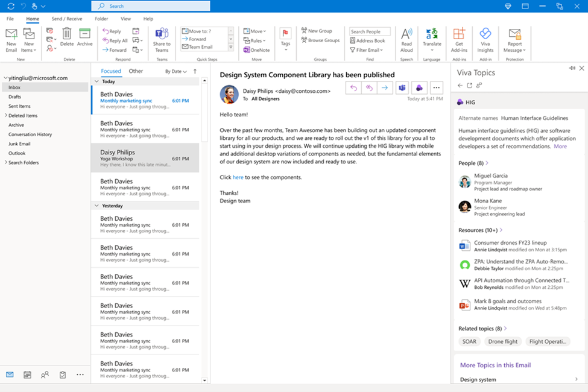
Task: Open Consumer drones FY23 lineup document
Action: 510,242
